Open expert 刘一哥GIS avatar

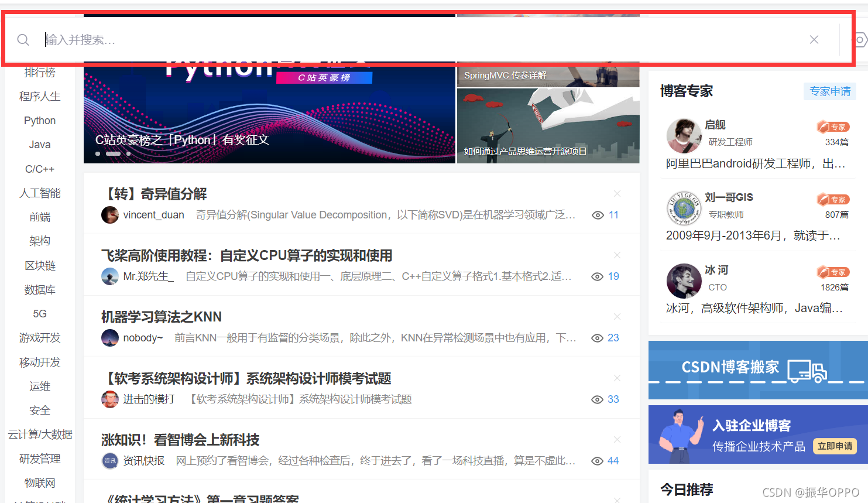(684, 208)
